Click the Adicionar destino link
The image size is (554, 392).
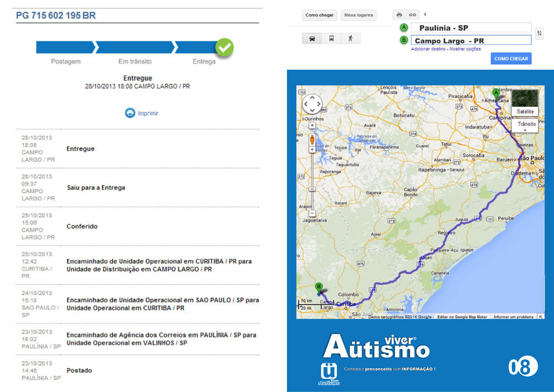(x=428, y=49)
